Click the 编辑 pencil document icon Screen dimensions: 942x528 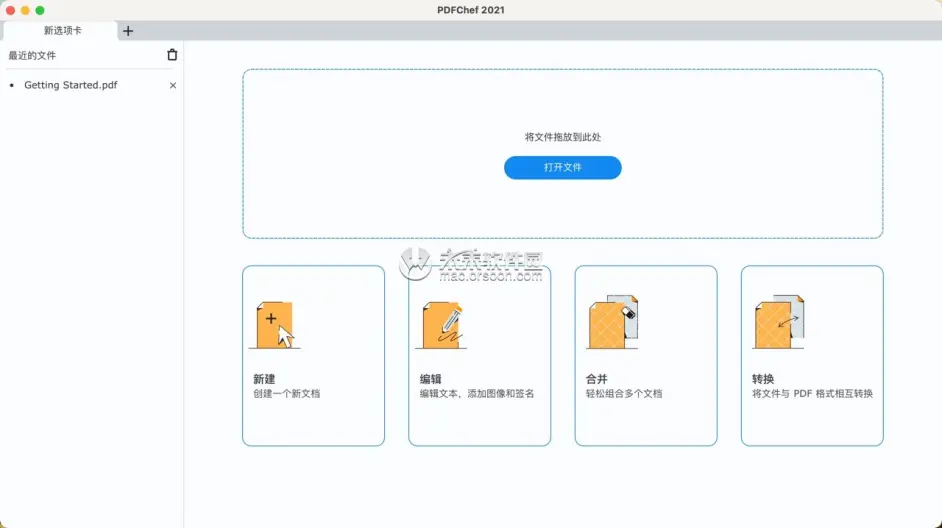442,325
